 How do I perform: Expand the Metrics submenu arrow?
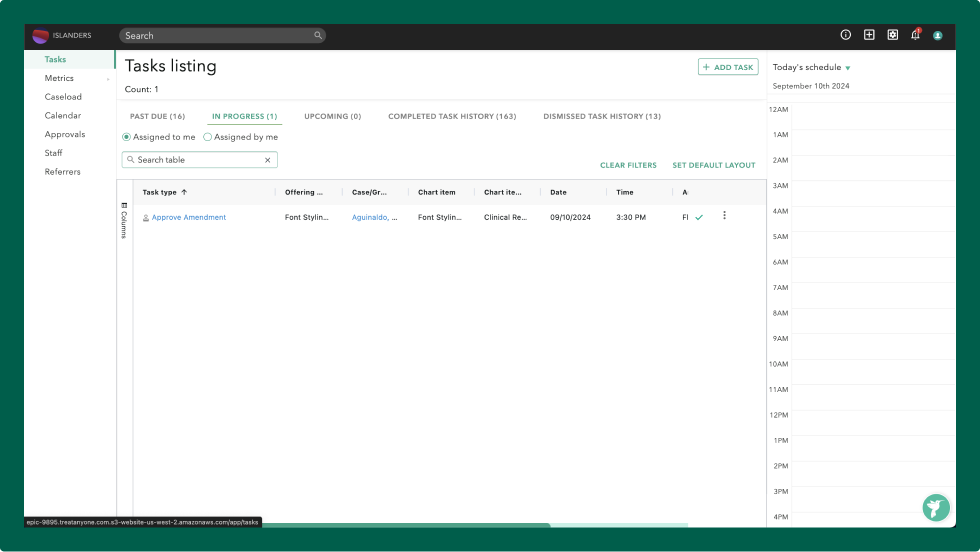click(x=108, y=79)
